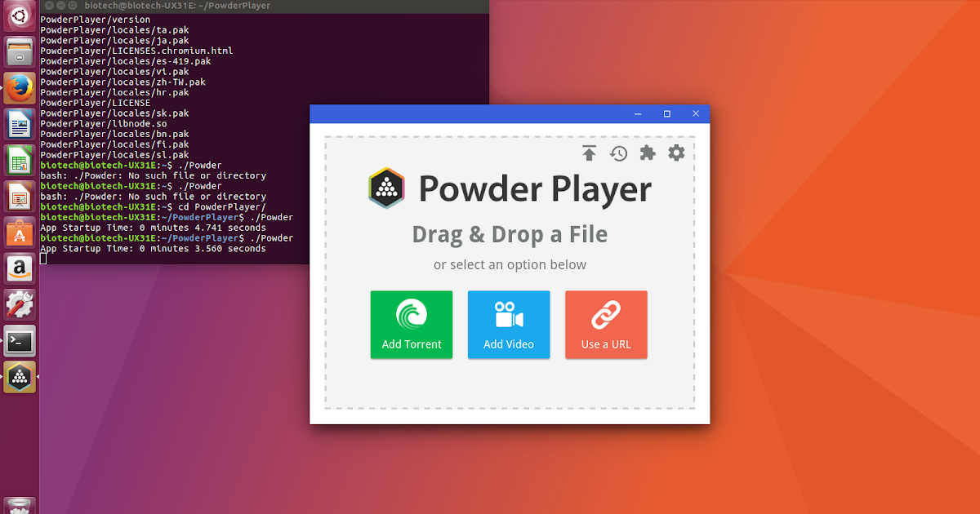
Task: Click 'App Startup Time: 0 minutes 3.560 seconds'
Action: click(x=153, y=248)
